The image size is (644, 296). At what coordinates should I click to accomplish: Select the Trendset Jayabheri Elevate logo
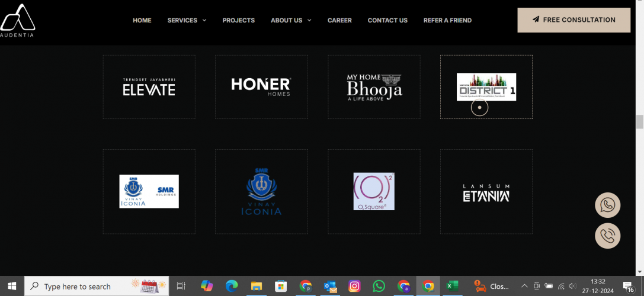tap(149, 87)
